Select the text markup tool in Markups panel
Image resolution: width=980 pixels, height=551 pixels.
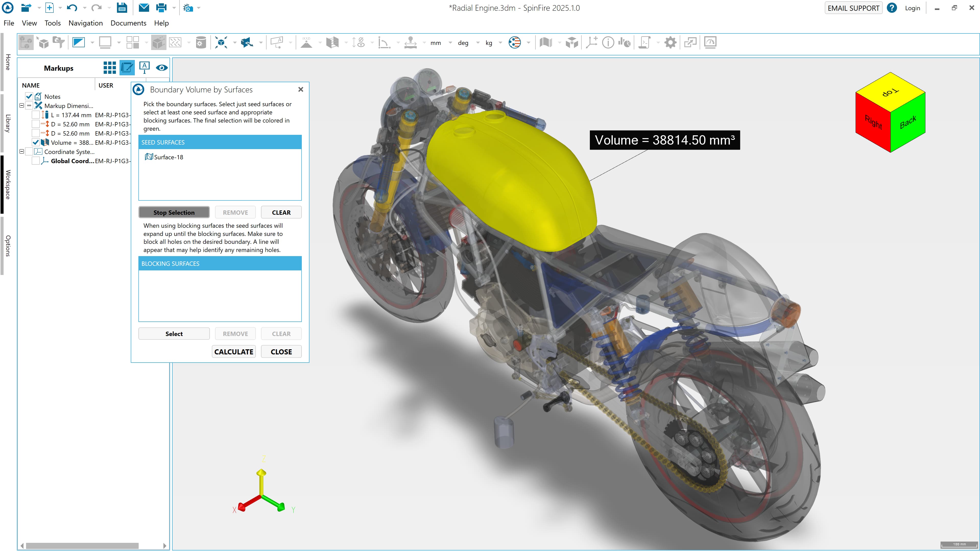(x=145, y=68)
